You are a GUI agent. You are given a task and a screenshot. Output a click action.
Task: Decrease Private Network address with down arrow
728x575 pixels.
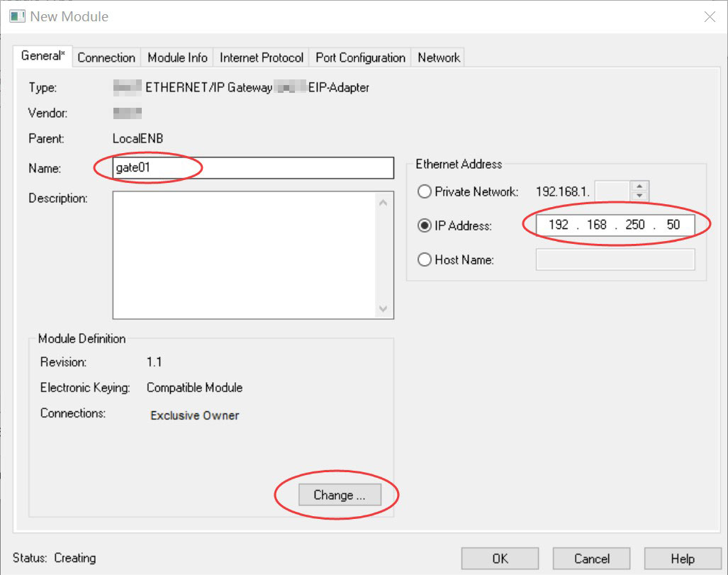tap(639, 196)
